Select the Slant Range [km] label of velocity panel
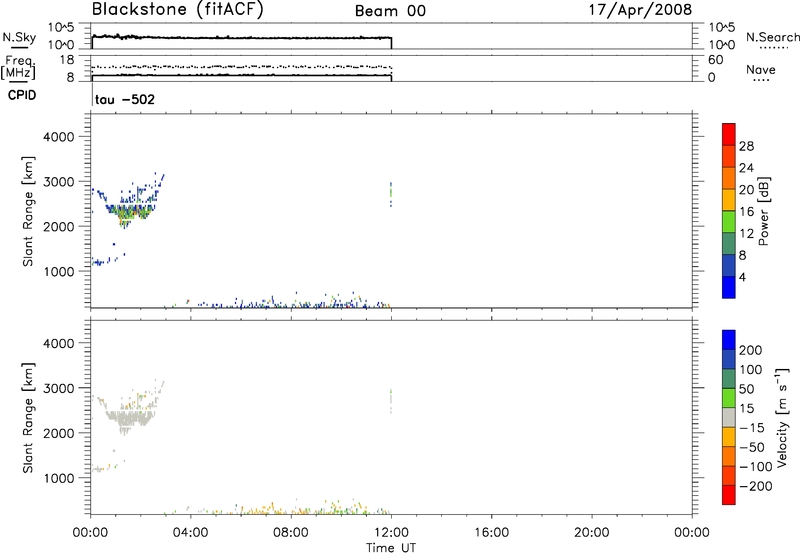The image size is (800, 554). [x=28, y=417]
